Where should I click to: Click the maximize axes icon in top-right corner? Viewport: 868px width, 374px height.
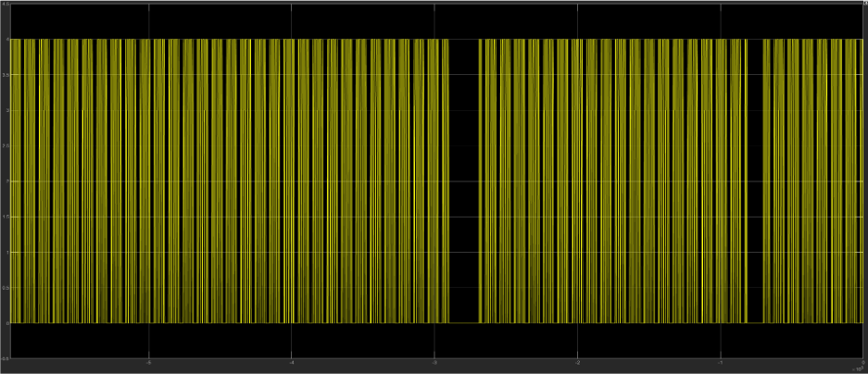coord(863,4)
